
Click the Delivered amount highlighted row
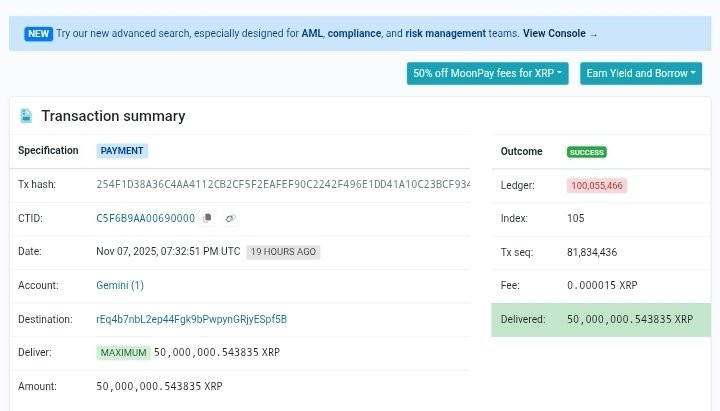click(x=601, y=320)
